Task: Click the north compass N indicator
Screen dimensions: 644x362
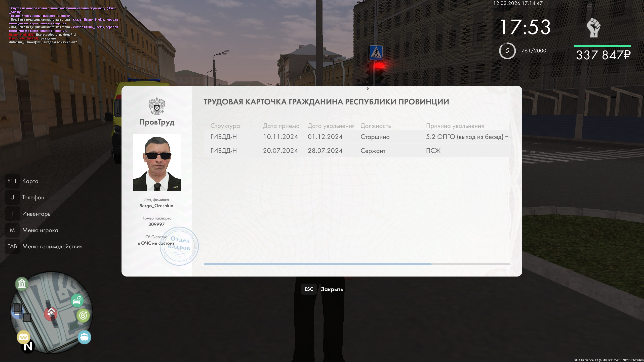Action: (28, 346)
